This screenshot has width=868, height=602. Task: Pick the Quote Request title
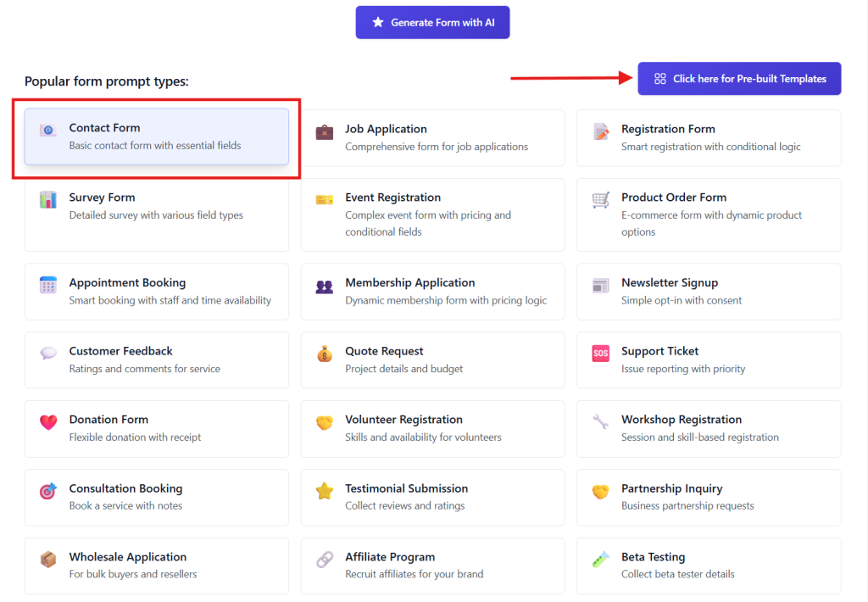(x=384, y=351)
